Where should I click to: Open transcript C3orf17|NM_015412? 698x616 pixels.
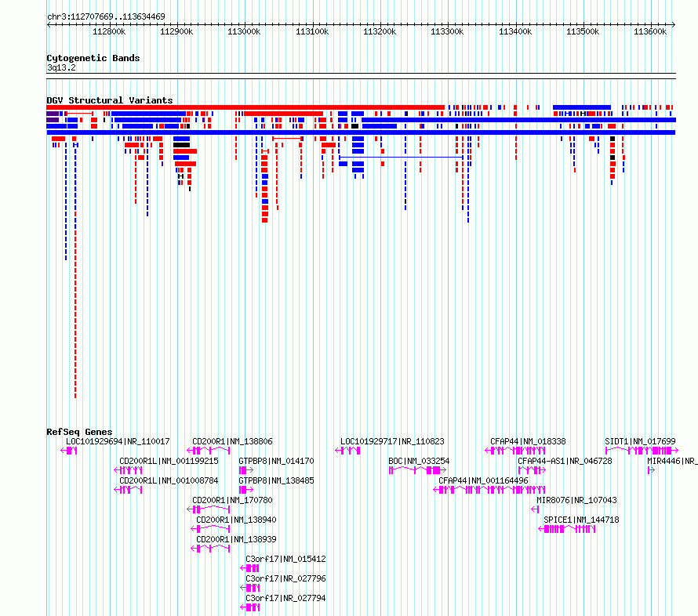(x=285, y=559)
